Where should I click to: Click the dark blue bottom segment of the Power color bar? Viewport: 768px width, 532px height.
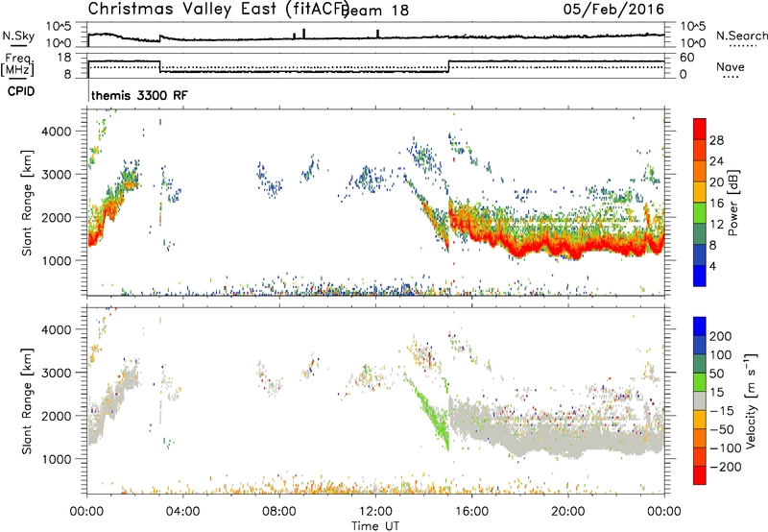700,276
